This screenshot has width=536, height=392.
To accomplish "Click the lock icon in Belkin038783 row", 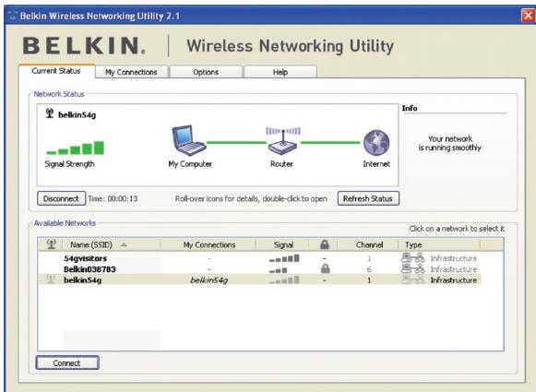I will 325,268.
